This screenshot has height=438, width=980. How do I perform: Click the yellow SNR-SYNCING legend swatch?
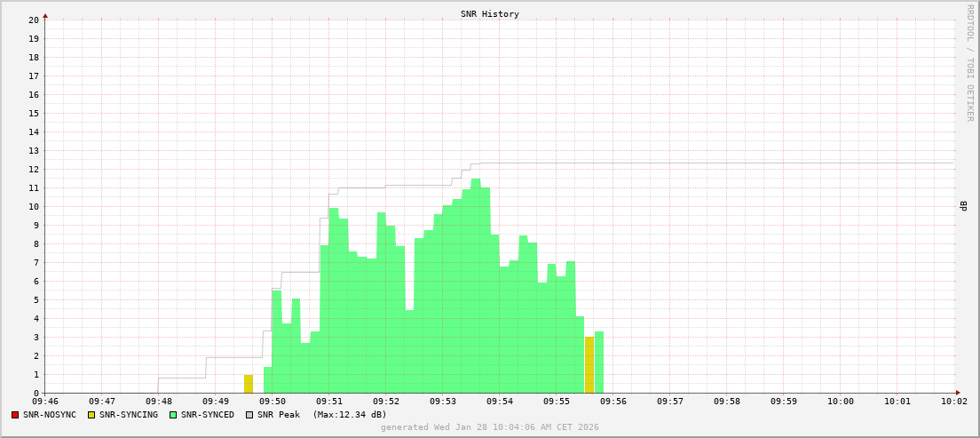point(91,415)
